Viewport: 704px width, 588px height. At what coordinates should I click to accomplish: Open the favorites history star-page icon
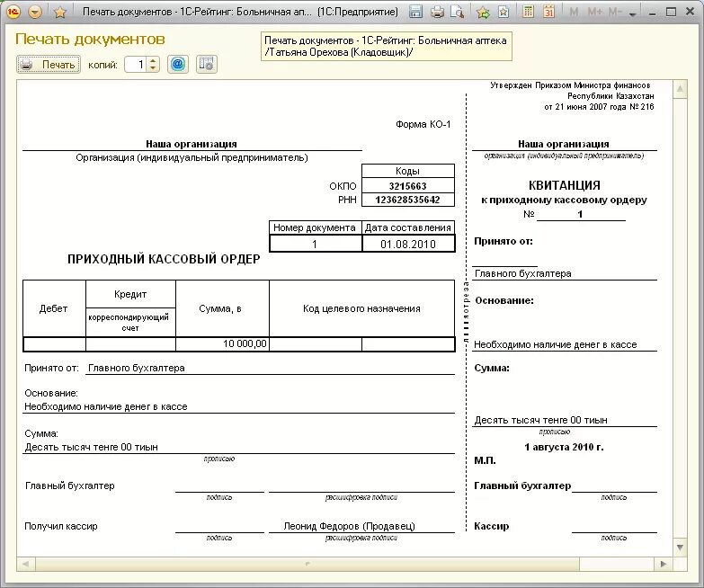click(x=503, y=12)
